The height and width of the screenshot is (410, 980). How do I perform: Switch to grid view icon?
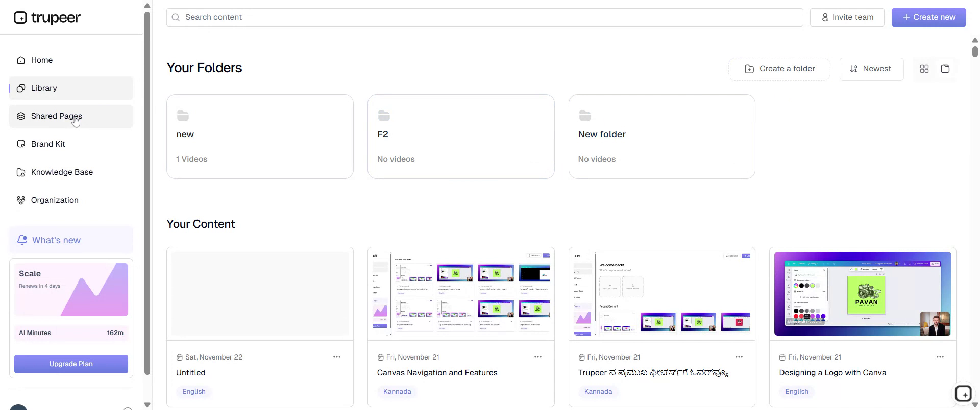tap(924, 69)
